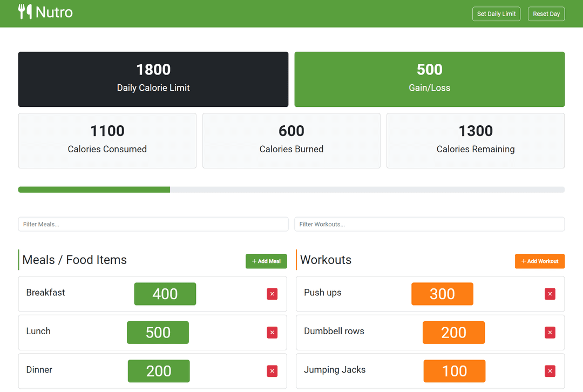This screenshot has height=392, width=583.
Task: Click the 400 calorie badge for Breakfast
Action: click(x=165, y=294)
